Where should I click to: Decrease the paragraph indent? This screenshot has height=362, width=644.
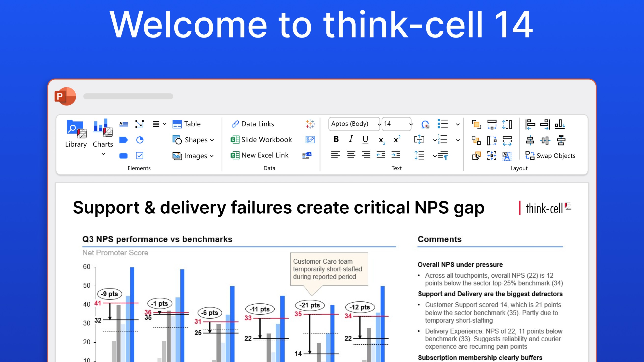(381, 155)
